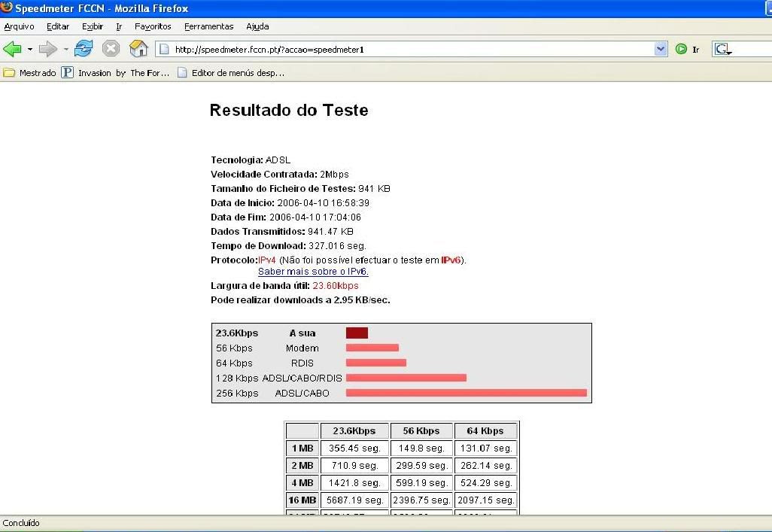Click 'Pode realizar downloads a 2.95 KB/sec.' text

300,300
